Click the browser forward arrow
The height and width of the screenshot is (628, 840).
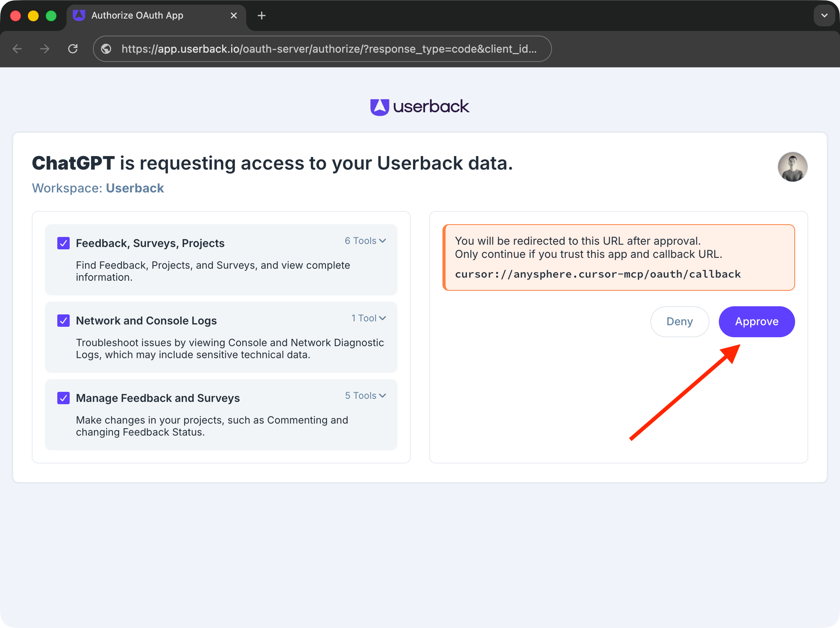click(45, 49)
